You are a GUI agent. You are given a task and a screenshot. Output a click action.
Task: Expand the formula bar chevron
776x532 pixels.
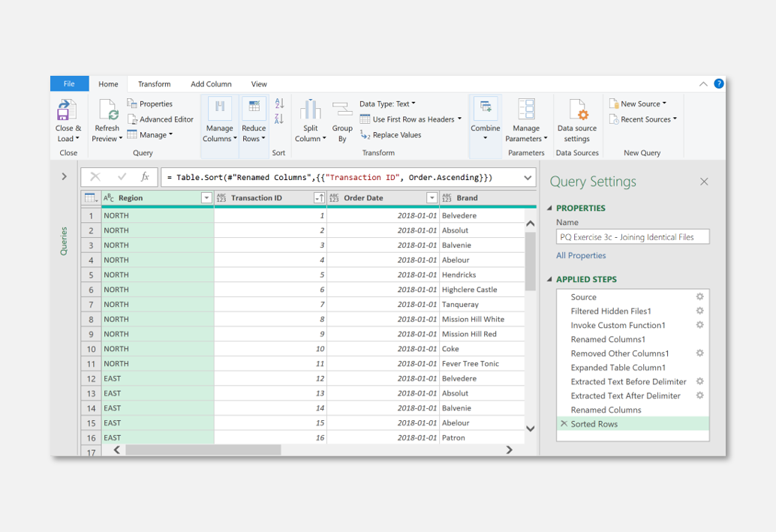528,178
